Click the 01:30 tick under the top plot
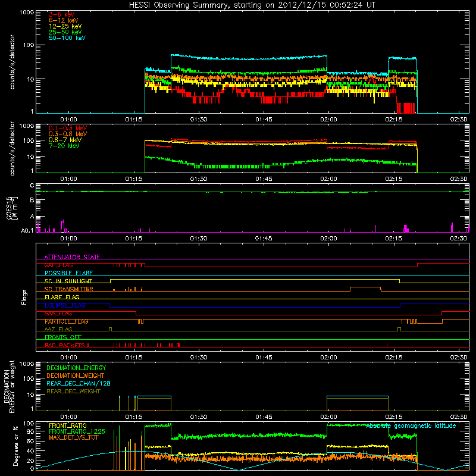476x476 pixels. click(199, 120)
